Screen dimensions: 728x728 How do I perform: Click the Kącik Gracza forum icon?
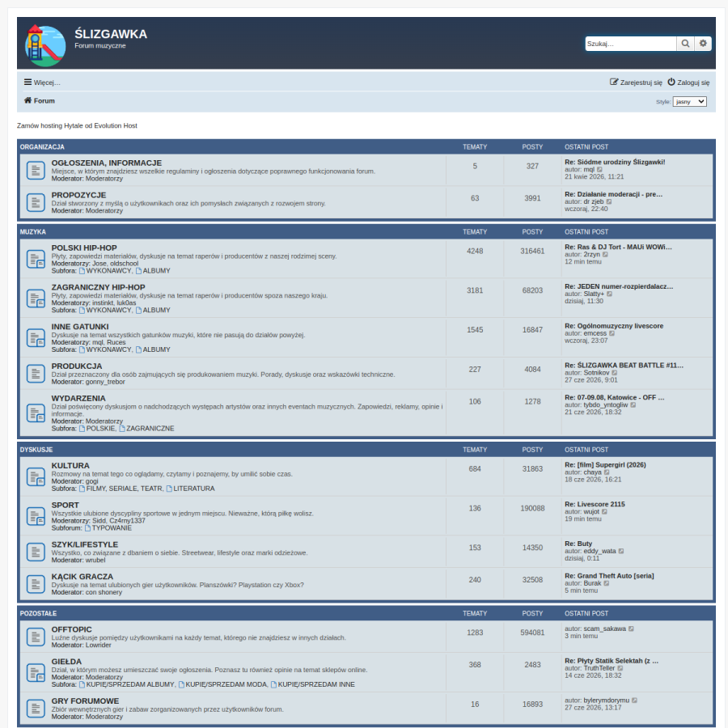point(36,584)
